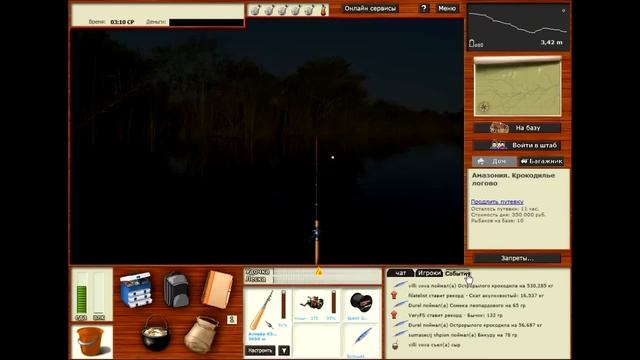Click the first bowl icon in top bar
640x360 pixels.
pos(255,10)
